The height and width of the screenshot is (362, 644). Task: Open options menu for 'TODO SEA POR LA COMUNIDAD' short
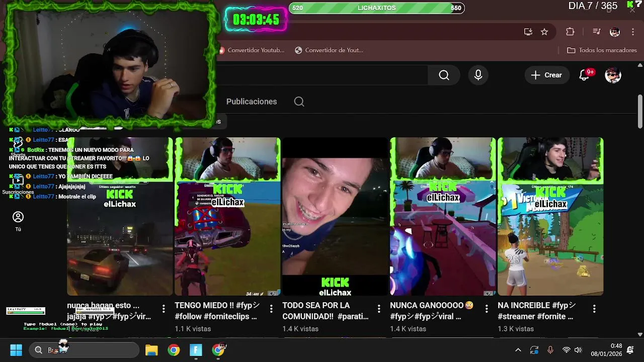coord(379,308)
